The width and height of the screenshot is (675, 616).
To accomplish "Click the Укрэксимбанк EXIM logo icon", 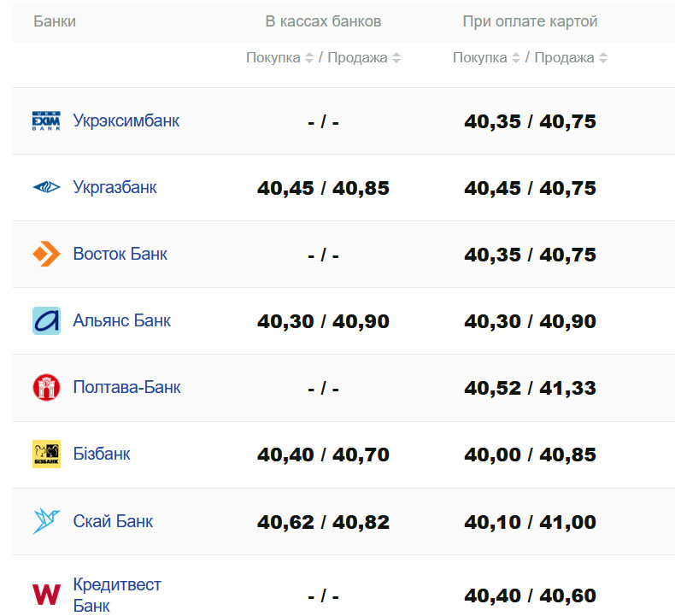I will pyautogui.click(x=46, y=120).
